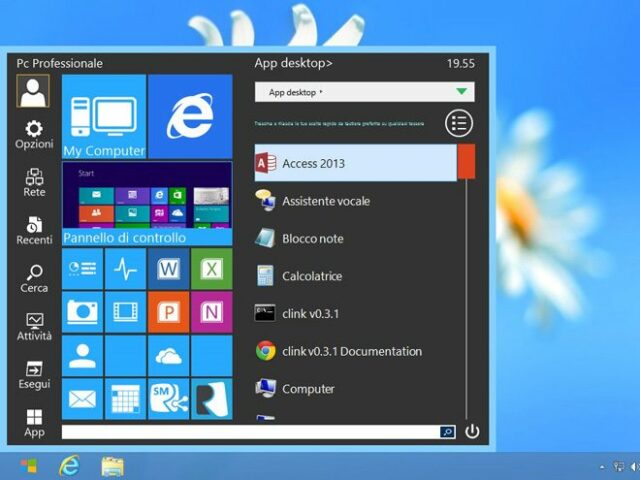Open Esegui from the sidebar
The width and height of the screenshot is (640, 480).
point(34,375)
